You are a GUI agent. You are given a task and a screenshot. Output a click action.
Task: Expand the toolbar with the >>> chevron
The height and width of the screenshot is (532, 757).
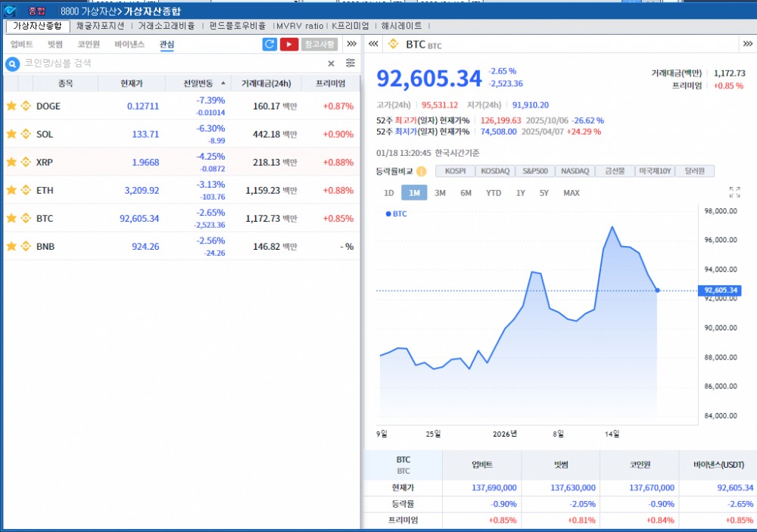pyautogui.click(x=350, y=44)
